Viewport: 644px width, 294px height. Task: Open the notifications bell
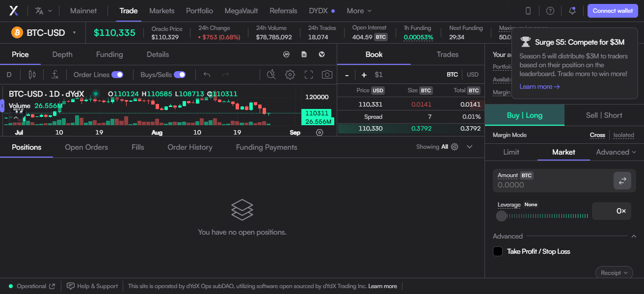coord(572,11)
